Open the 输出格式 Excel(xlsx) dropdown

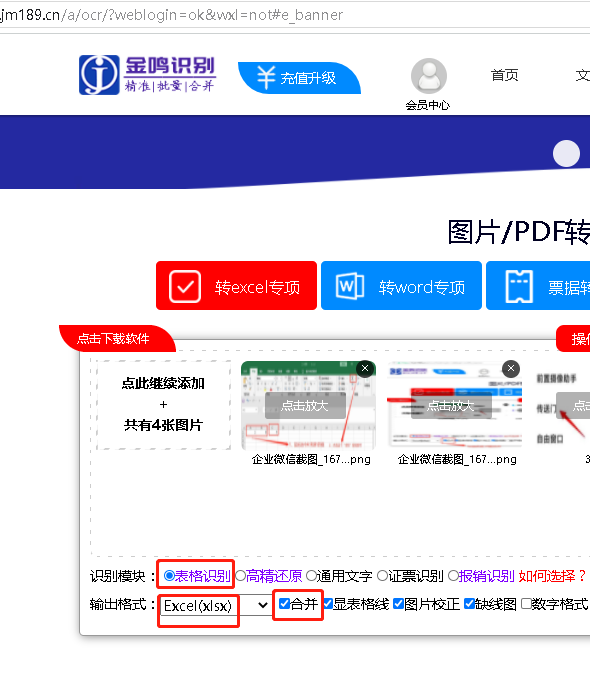[215, 605]
